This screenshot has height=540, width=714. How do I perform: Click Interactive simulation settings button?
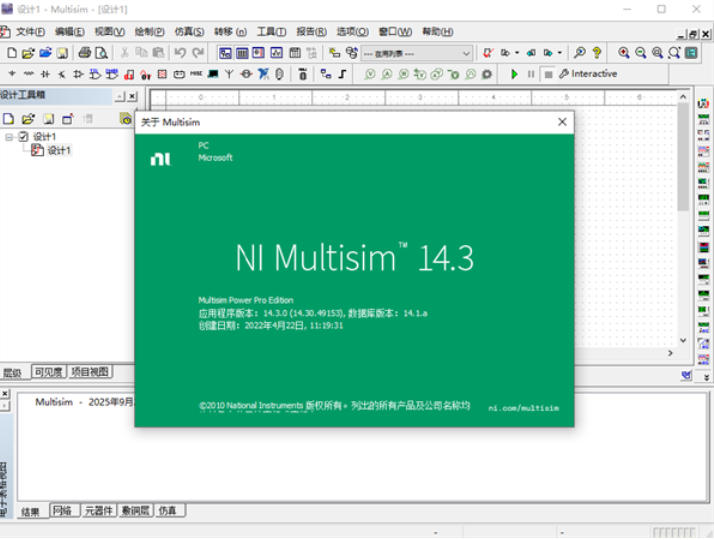pyautogui.click(x=588, y=74)
